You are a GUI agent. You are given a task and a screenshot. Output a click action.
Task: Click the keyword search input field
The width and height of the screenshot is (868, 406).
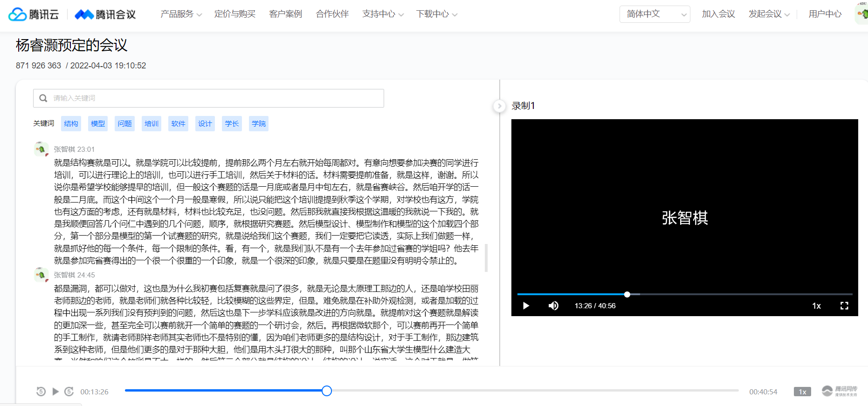tap(208, 98)
